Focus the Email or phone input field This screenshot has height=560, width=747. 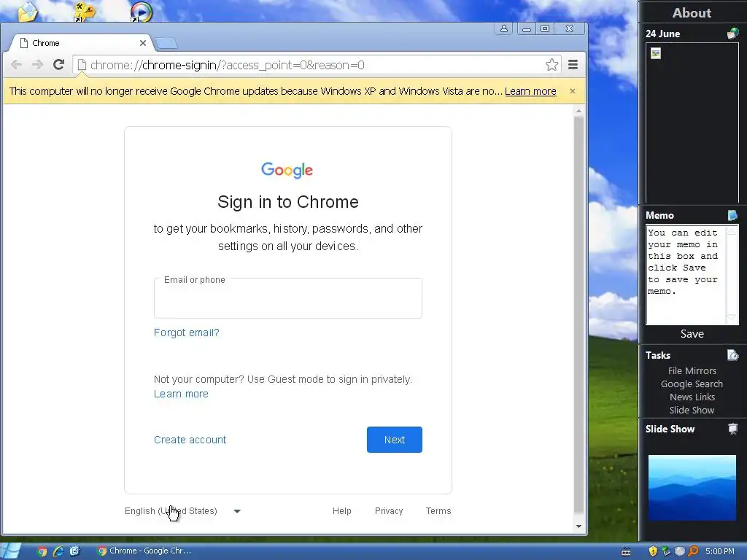(x=287, y=298)
